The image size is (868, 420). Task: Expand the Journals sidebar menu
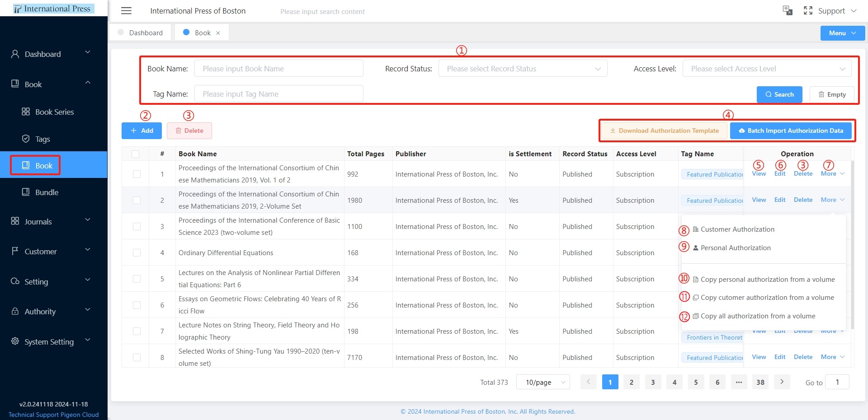[53, 221]
